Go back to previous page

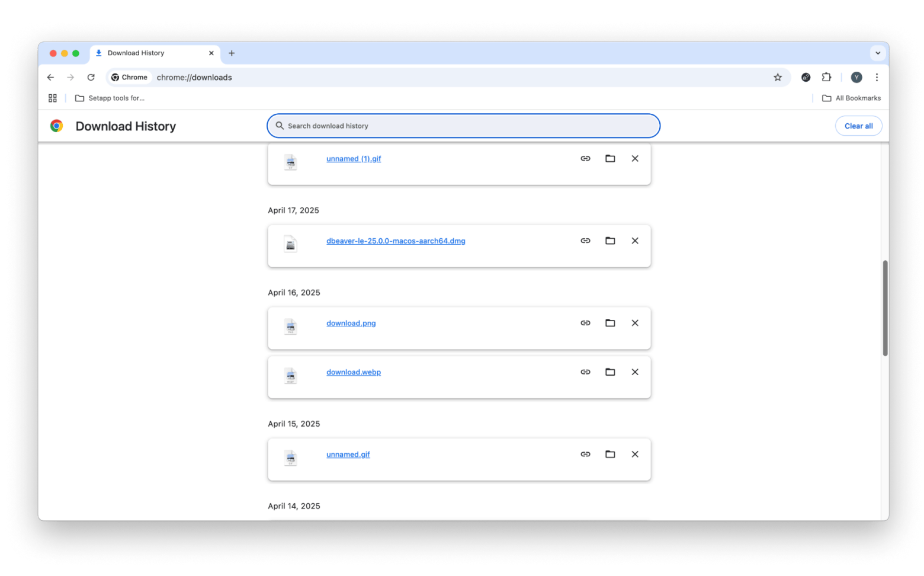(50, 78)
